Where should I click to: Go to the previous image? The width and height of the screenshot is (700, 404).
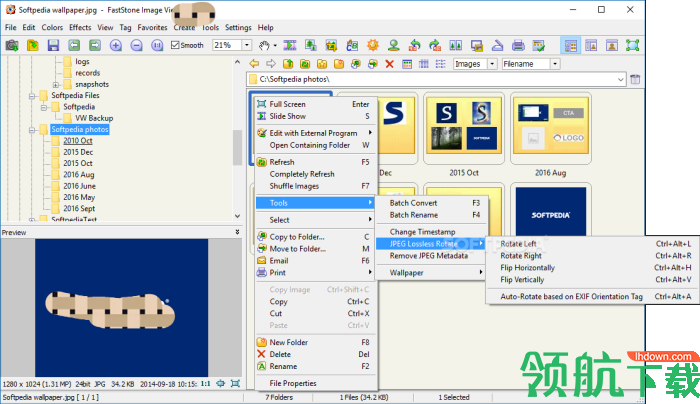pyautogui.click(x=74, y=45)
